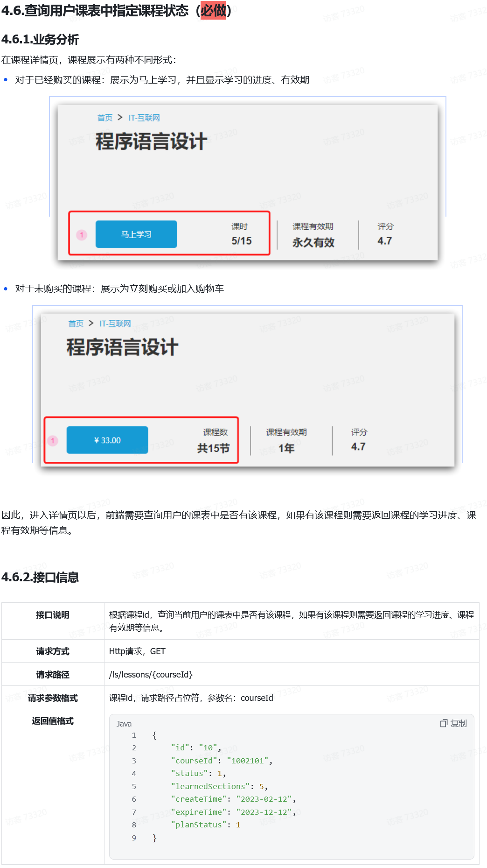This screenshot has height=868, width=487.
Task: Click the 4.6.1.业务分析 heading
Action: coord(40,40)
